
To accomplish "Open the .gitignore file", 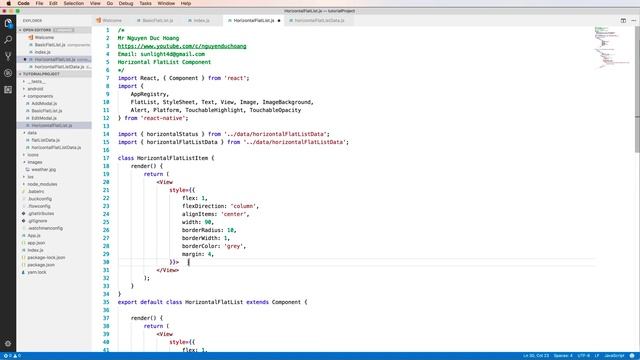I will tap(38, 221).
